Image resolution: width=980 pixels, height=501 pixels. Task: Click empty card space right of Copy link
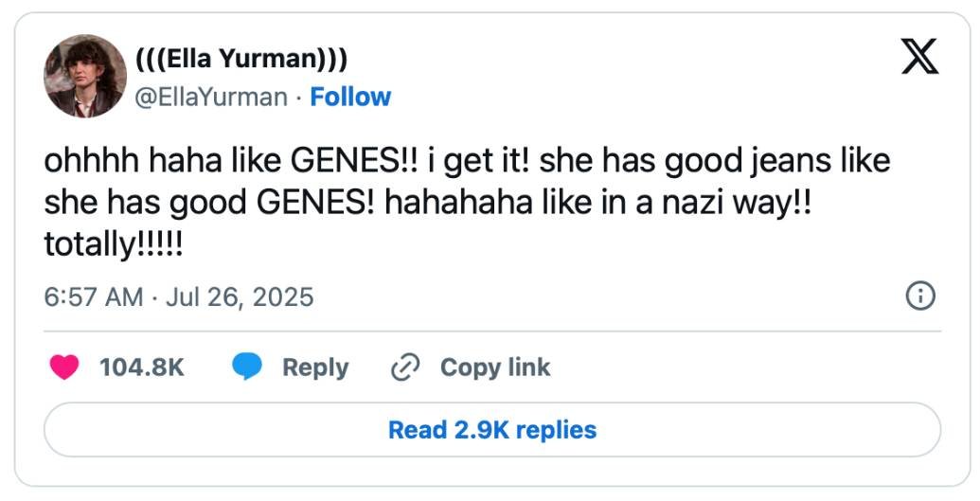point(748,367)
